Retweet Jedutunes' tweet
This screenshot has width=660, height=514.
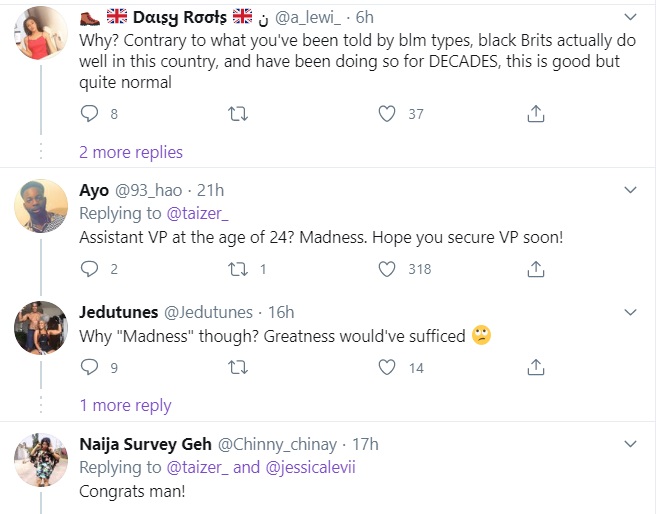point(238,368)
